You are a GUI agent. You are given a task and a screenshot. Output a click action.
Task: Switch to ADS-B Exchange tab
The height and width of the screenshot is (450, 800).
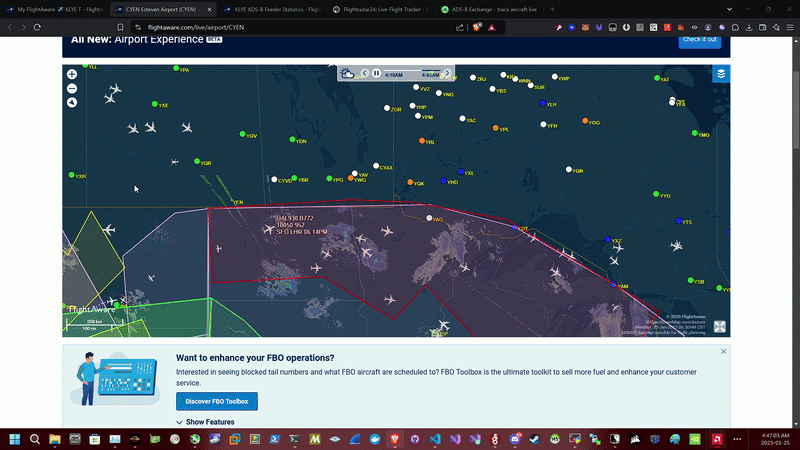(490, 9)
